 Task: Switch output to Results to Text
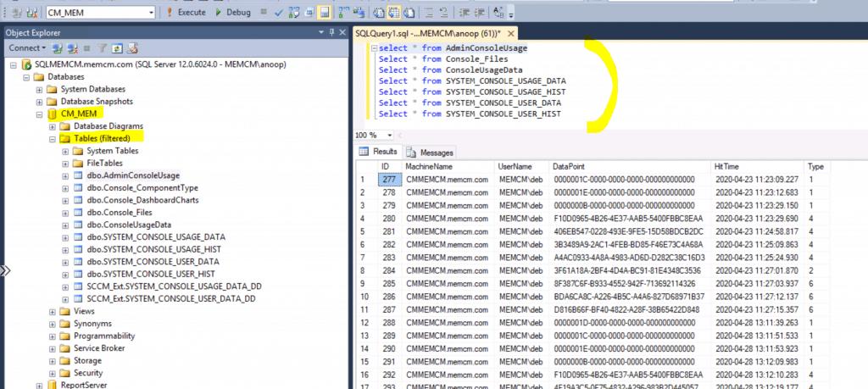[x=379, y=12]
